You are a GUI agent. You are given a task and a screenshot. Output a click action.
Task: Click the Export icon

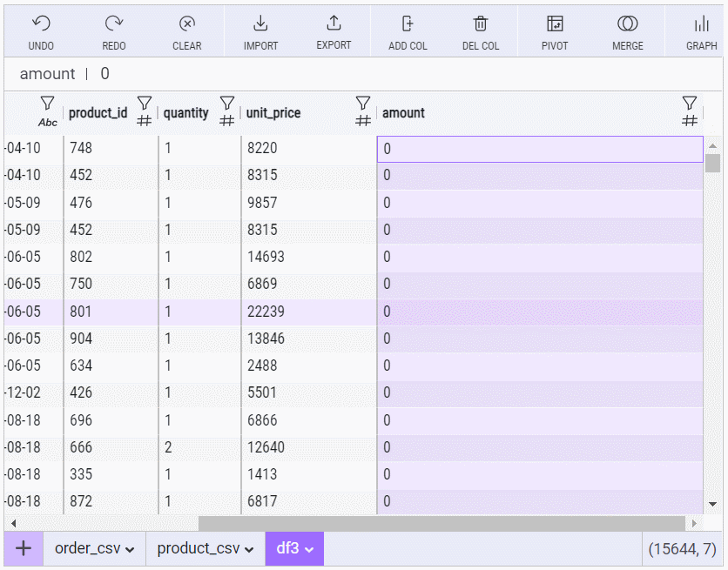(334, 24)
